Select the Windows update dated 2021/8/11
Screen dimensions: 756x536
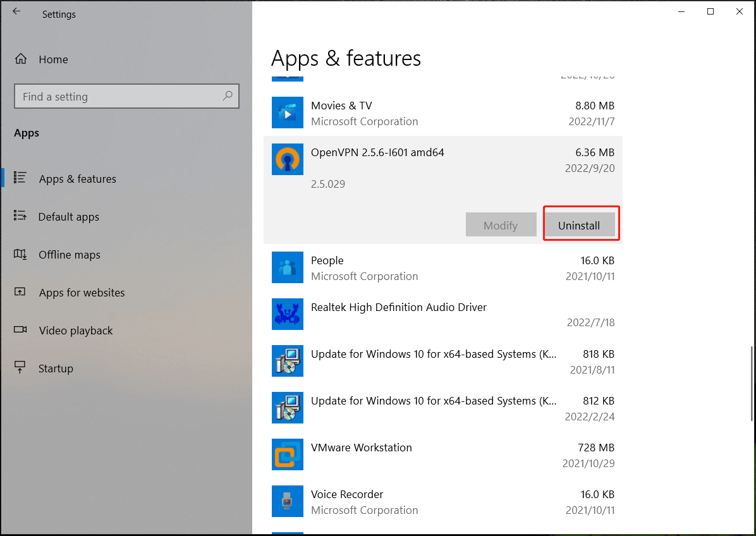click(434, 355)
